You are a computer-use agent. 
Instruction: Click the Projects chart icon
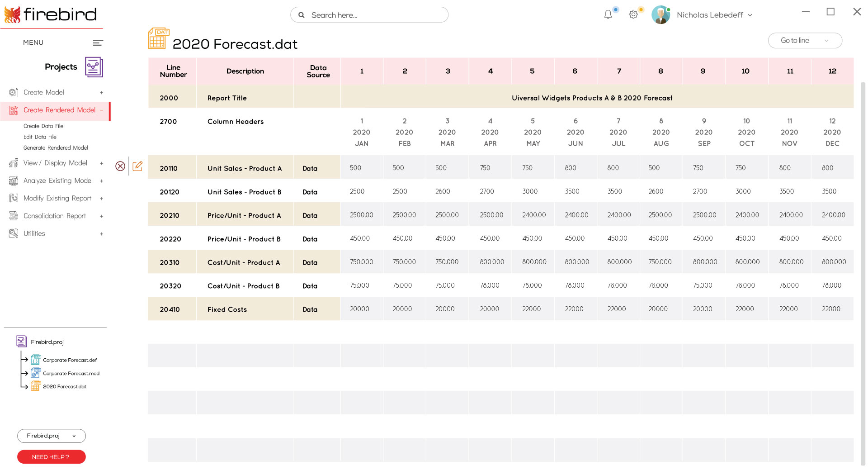point(94,67)
